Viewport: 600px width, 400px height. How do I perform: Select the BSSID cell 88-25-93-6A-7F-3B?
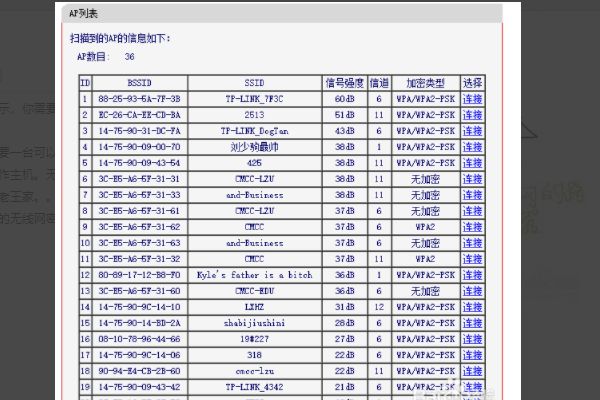(139, 100)
